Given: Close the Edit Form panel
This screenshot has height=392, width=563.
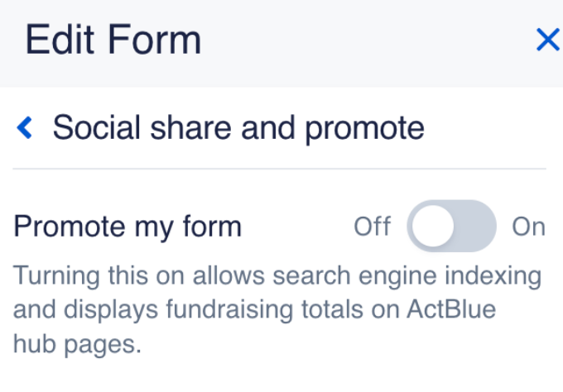Looking at the screenshot, I should coord(547,40).
